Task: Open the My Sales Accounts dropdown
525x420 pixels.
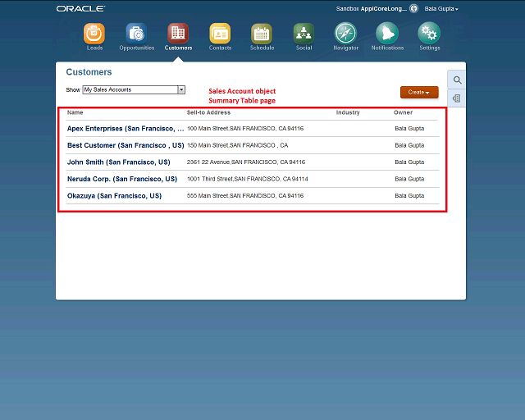Action: 134,89
